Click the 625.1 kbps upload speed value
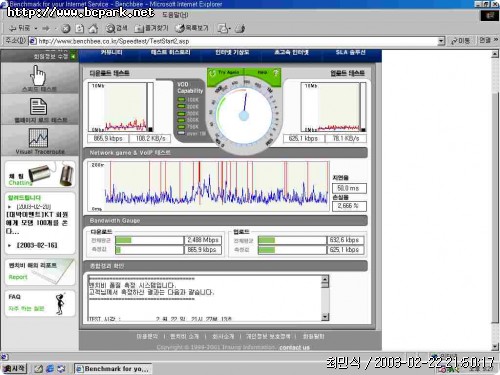This screenshot has height=375, width=500. point(303,138)
